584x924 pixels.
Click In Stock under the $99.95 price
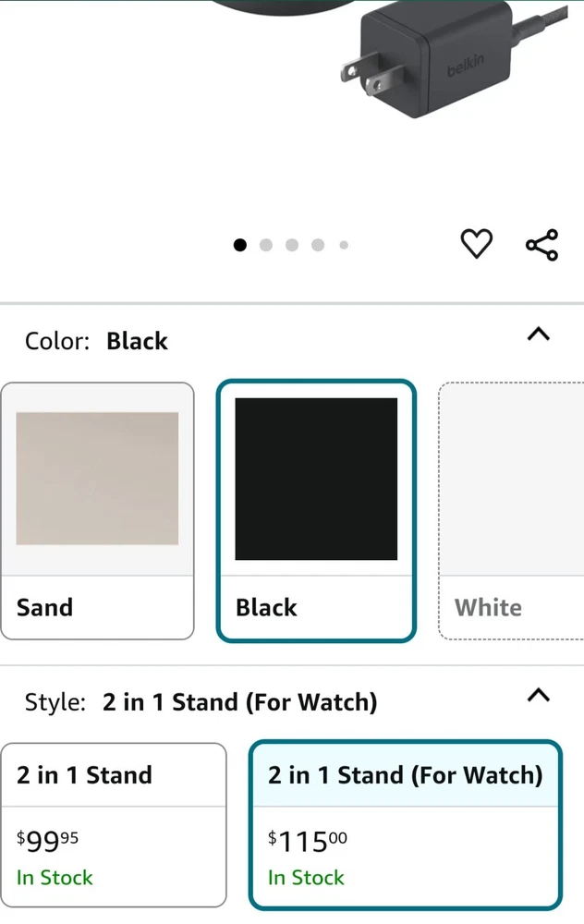(x=55, y=878)
